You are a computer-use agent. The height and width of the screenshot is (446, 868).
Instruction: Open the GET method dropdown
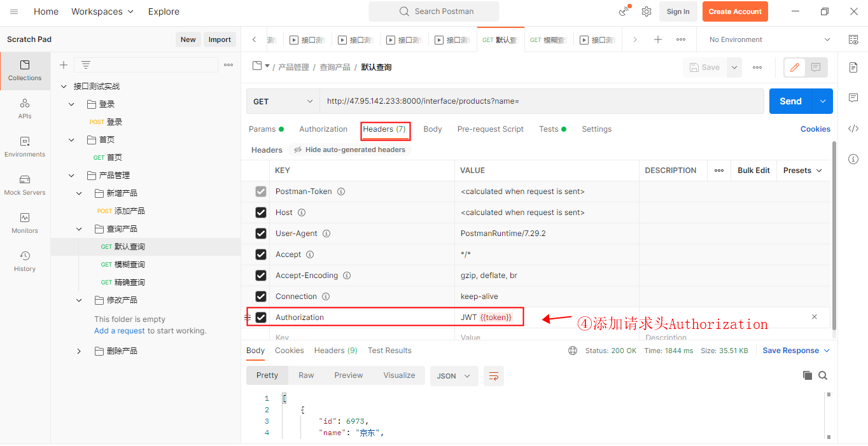click(283, 101)
